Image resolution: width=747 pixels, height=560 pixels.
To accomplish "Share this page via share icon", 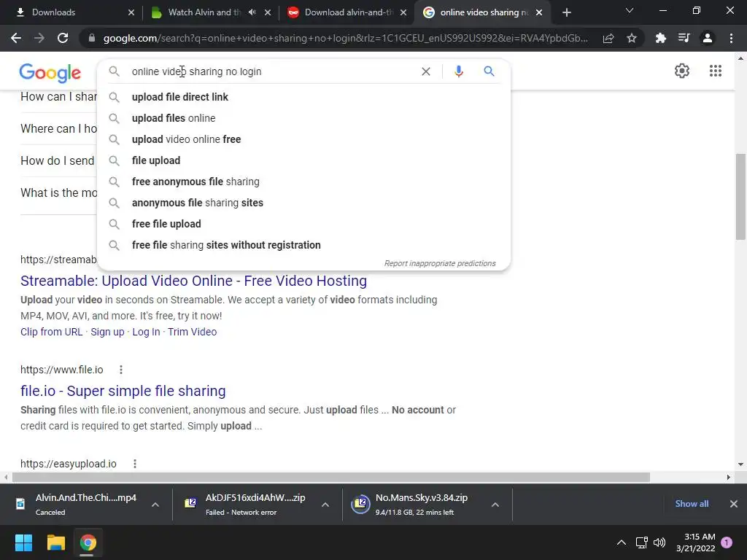I will (608, 38).
